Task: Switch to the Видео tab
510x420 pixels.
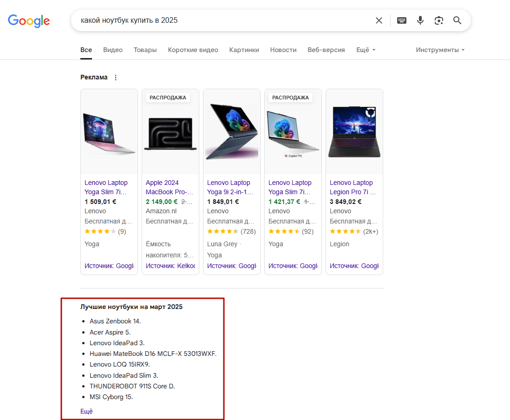Action: pyautogui.click(x=113, y=50)
